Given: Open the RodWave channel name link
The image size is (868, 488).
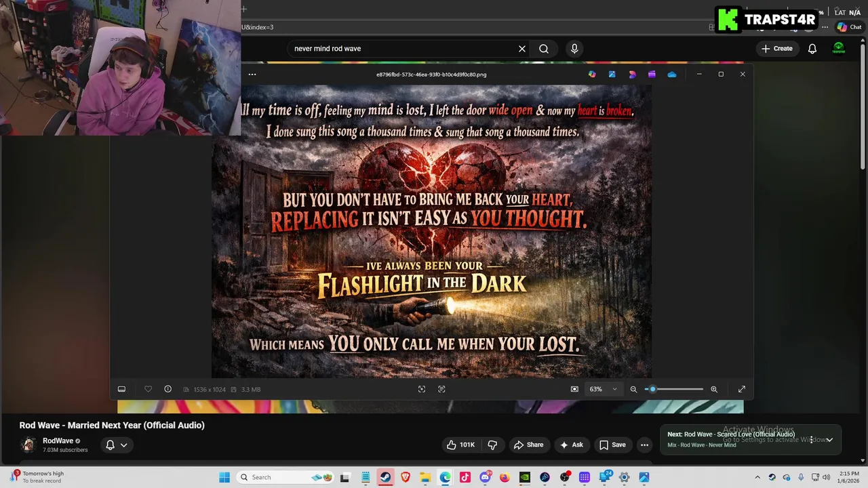Looking at the screenshot, I should click(x=58, y=441).
